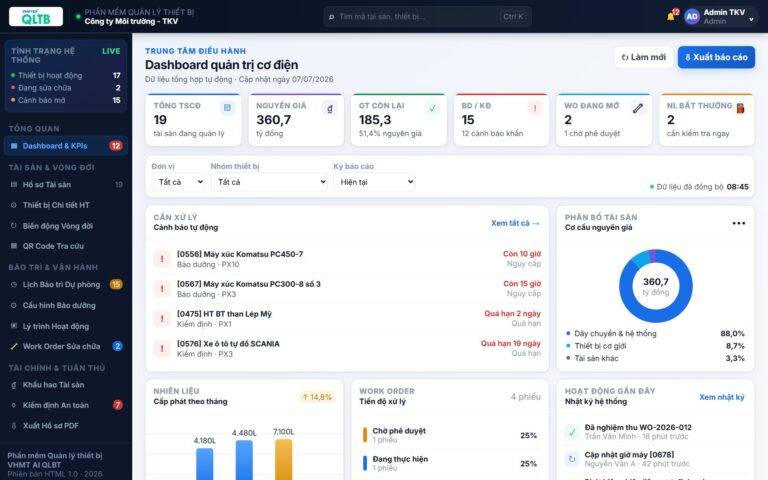This screenshot has height=480, width=768.
Task: Open the Xem nhật ký link
Action: click(x=721, y=397)
